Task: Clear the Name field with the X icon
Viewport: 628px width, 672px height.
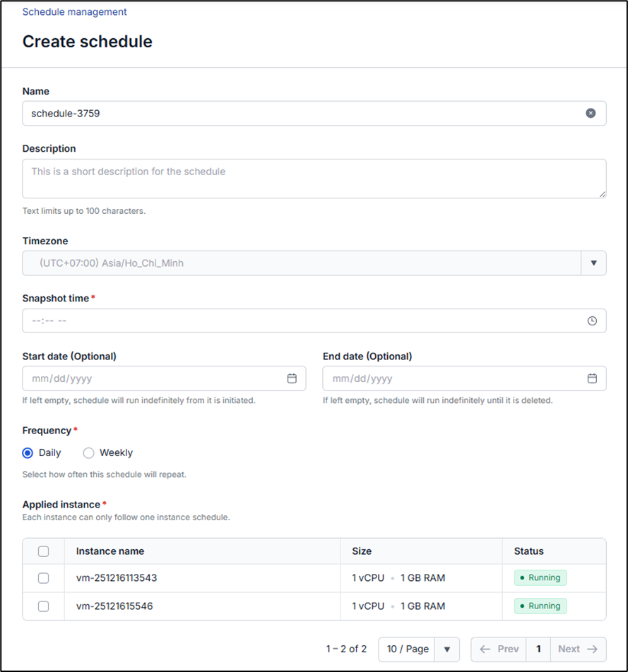Action: [591, 113]
